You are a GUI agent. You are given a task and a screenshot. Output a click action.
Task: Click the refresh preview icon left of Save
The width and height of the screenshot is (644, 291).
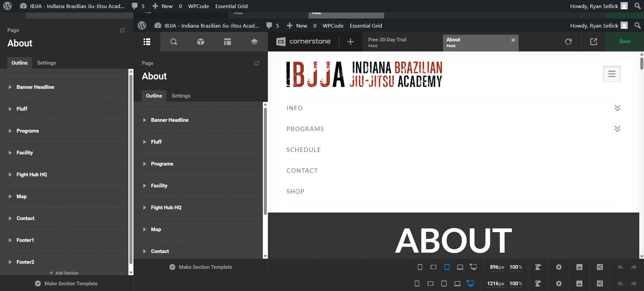(x=568, y=42)
